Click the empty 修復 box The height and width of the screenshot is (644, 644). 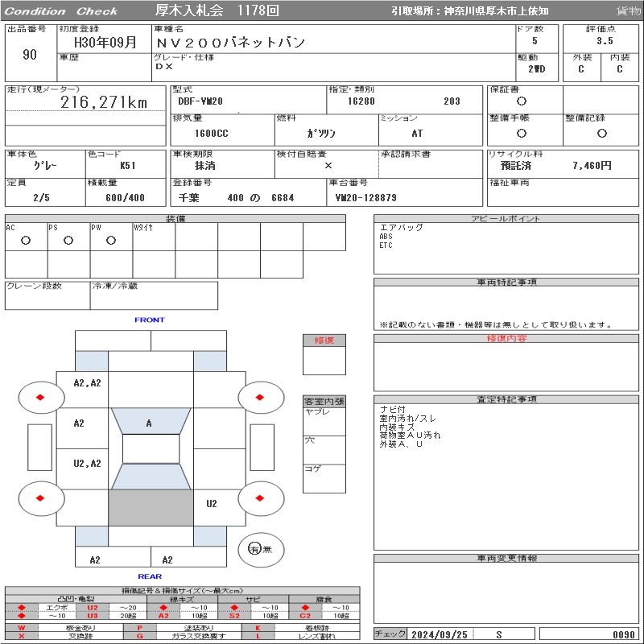point(324,361)
